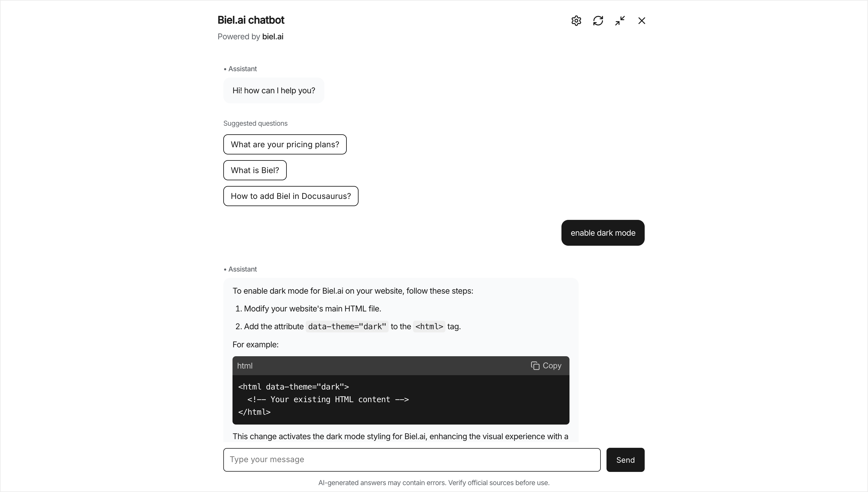
Task: Click the bullet dot next to the first Assistant label
Action: pyautogui.click(x=225, y=69)
